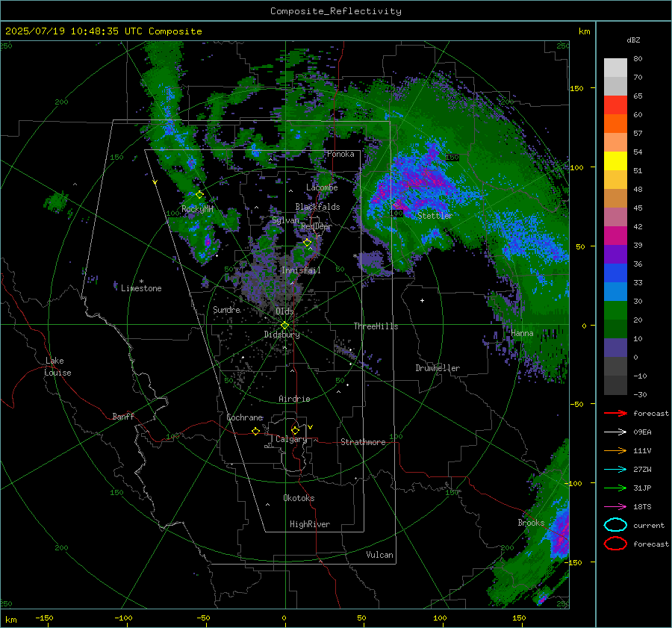This screenshot has width=672, height=628.
Task: Click the Innisfail town label
Action: [301, 270]
